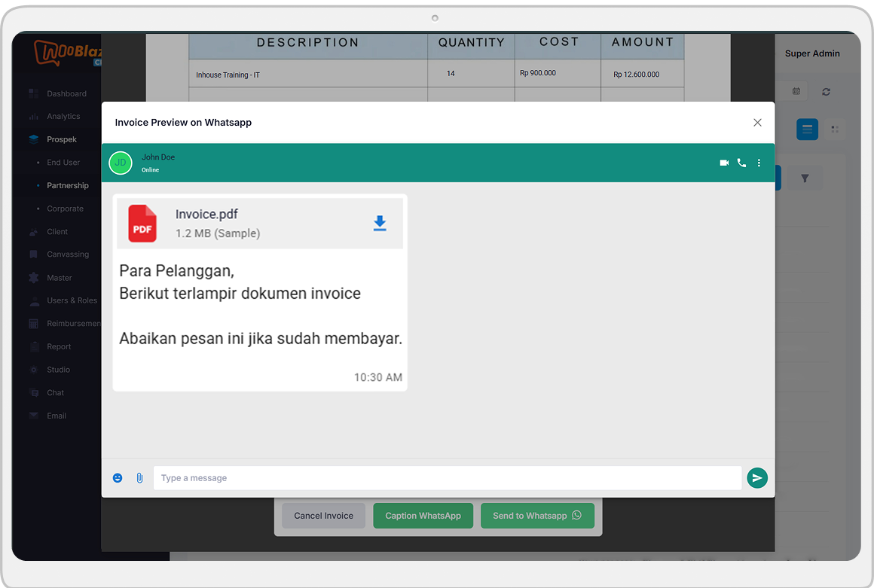Click the refresh icon in top bar
This screenshot has height=588, width=874.
tap(826, 92)
